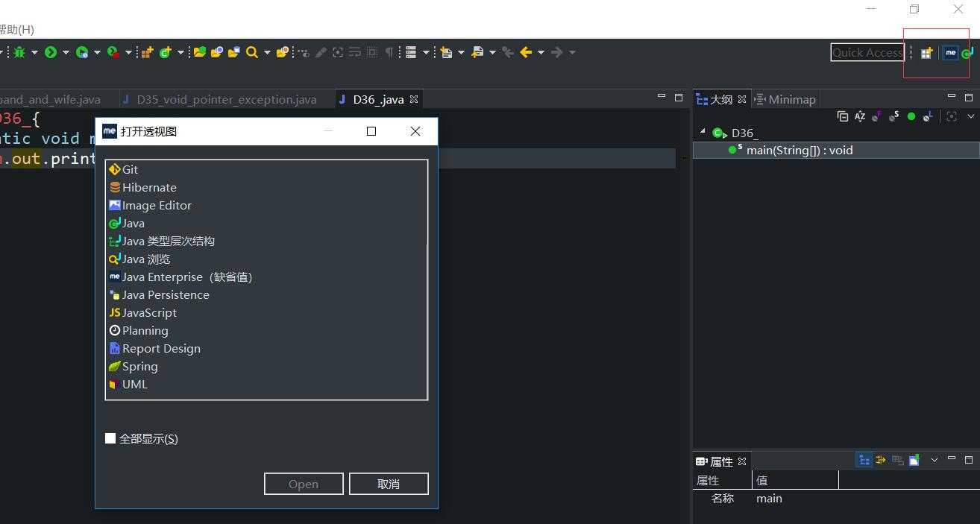This screenshot has height=524, width=980.
Task: Toggle Block Selection Mode icon in toolbar
Action: (x=371, y=52)
